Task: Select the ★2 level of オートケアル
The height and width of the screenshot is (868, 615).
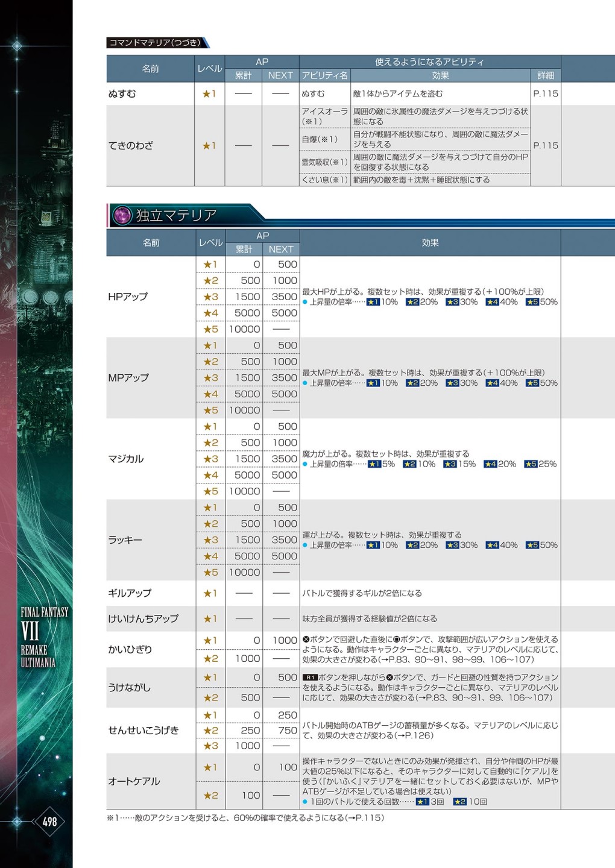Action: 210,795
